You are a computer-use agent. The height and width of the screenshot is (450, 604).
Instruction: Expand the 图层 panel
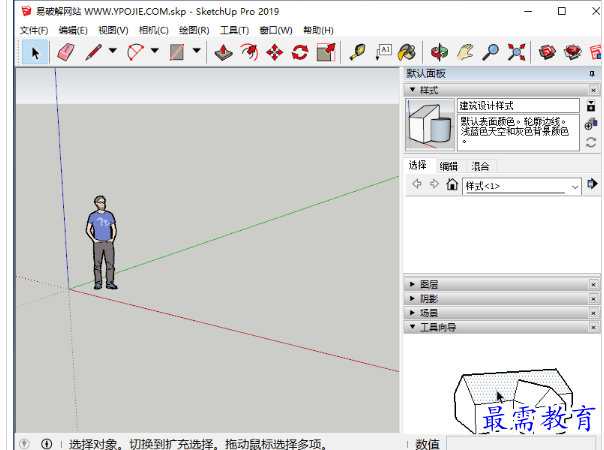[x=413, y=284]
